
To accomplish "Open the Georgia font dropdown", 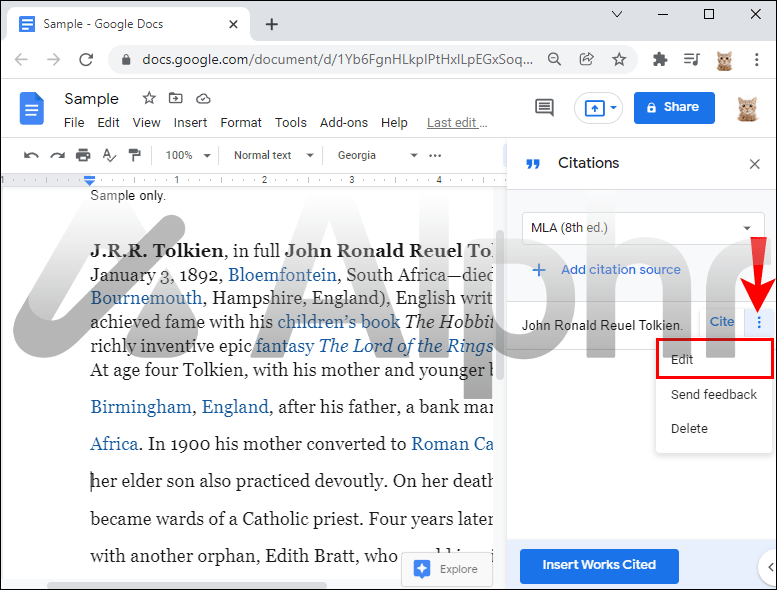I will tap(377, 156).
